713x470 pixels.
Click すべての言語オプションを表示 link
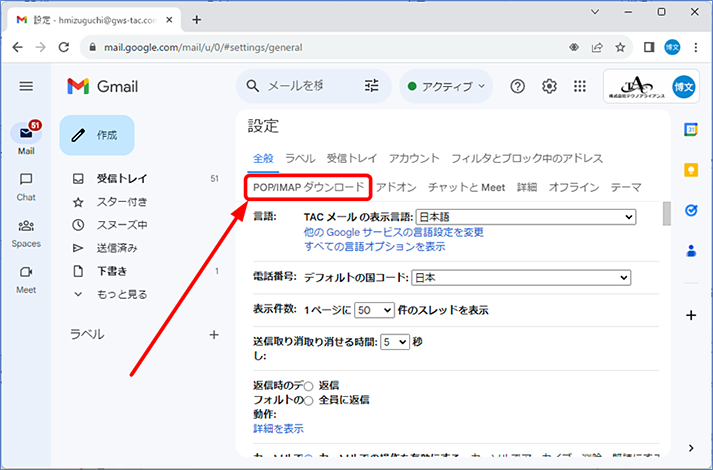375,247
